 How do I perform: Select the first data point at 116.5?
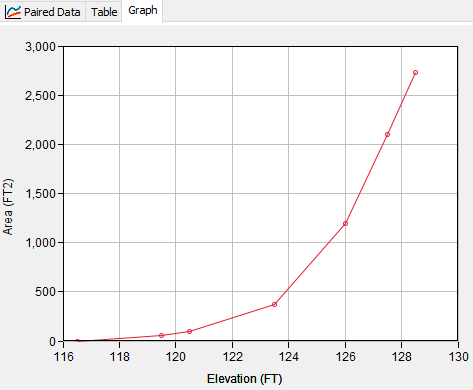point(77,341)
